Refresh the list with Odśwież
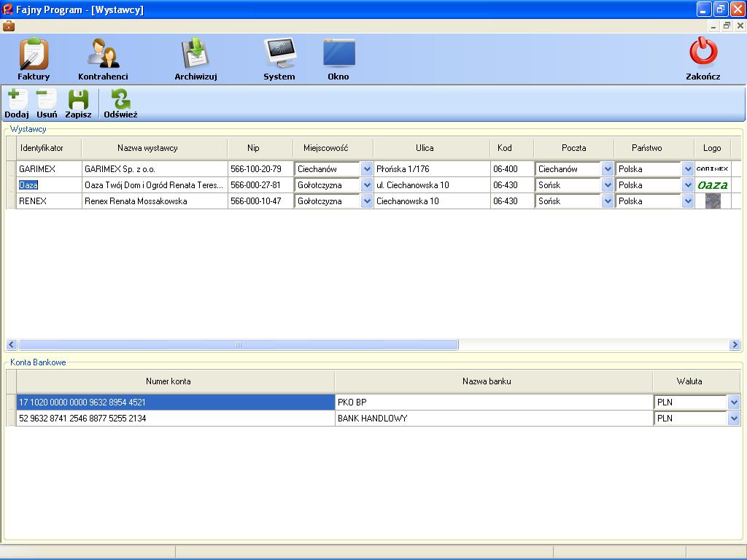This screenshot has height=560, width=747. pyautogui.click(x=120, y=104)
